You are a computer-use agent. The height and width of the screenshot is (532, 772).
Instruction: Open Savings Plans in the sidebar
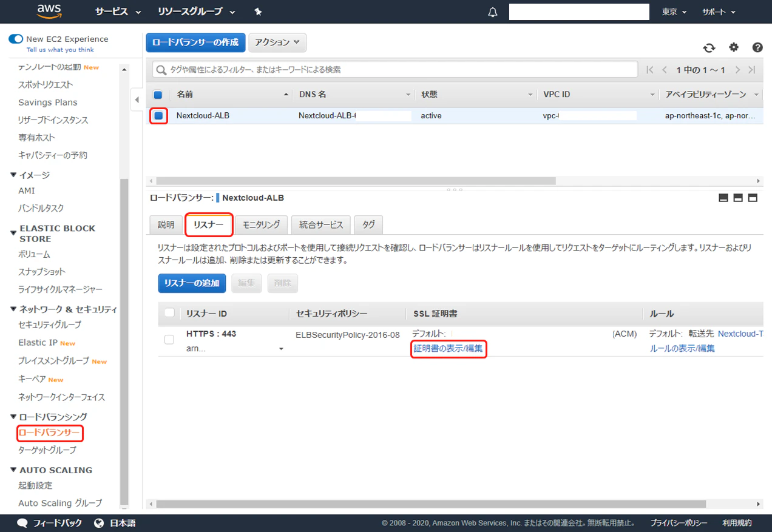tap(48, 103)
